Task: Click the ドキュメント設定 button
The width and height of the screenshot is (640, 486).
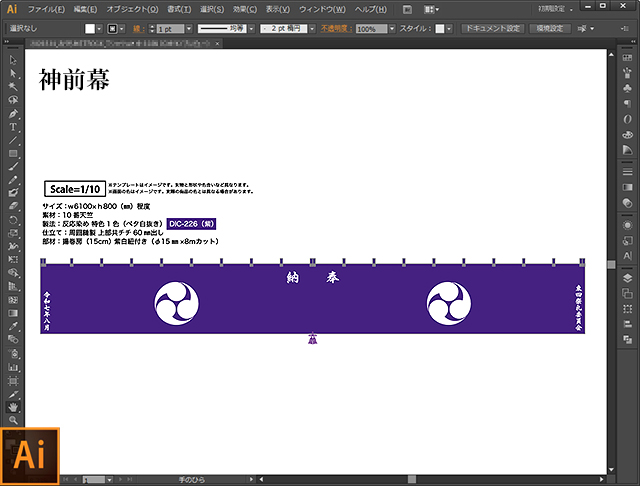Action: coord(491,29)
